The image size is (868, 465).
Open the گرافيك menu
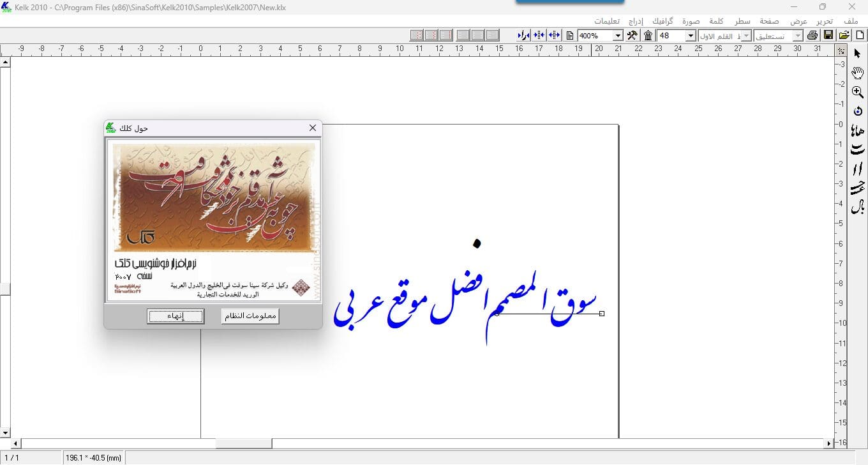(x=662, y=21)
